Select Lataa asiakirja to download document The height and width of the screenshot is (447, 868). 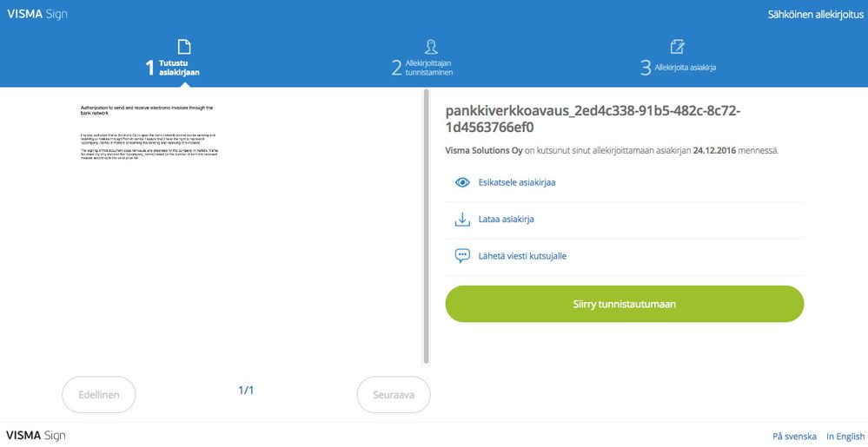(506, 220)
